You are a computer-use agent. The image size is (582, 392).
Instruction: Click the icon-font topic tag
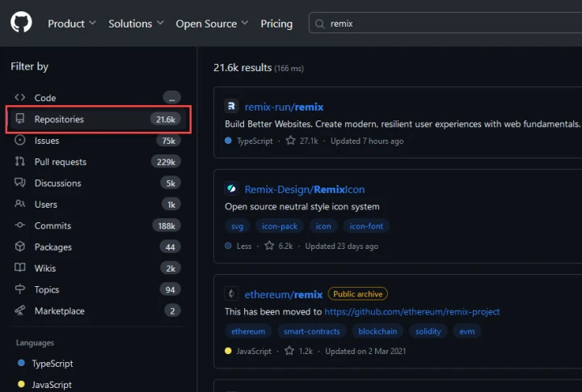366,226
